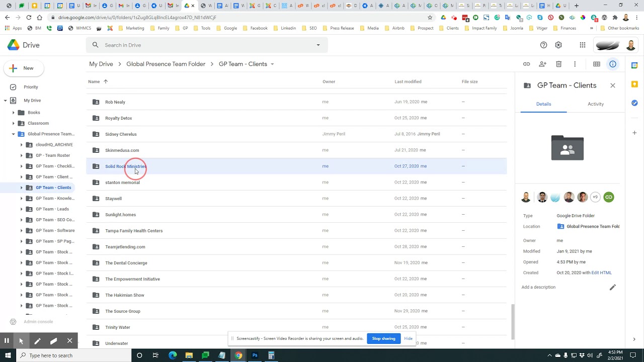Select the Sidney Cherelus folder

[296, 134]
